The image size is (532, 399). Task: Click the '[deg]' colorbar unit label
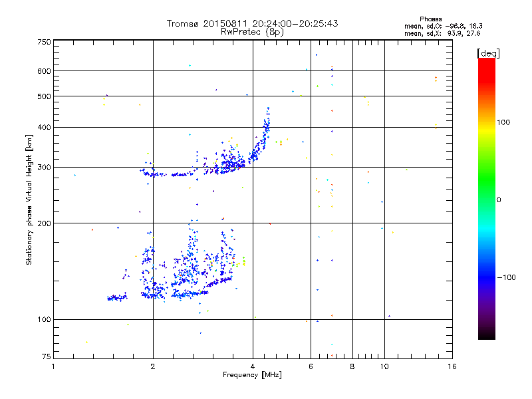coord(488,53)
